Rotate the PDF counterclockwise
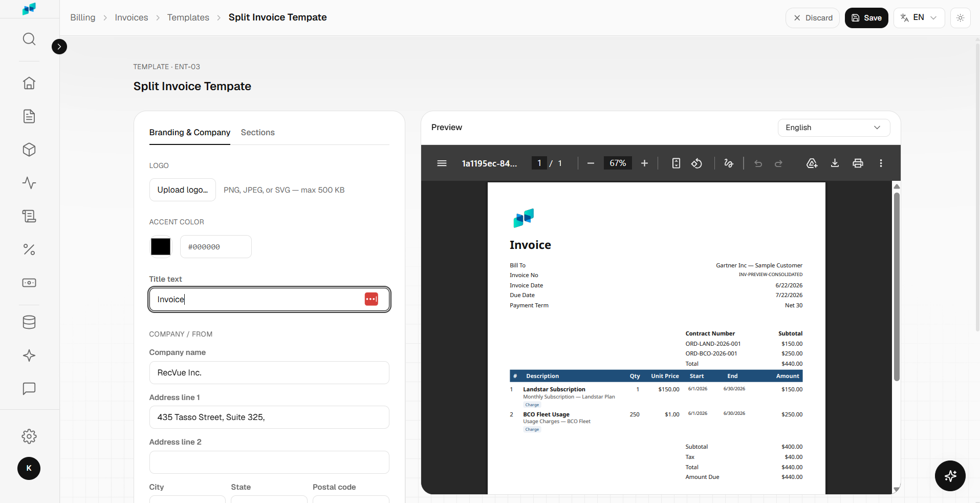Image resolution: width=980 pixels, height=503 pixels. click(696, 163)
